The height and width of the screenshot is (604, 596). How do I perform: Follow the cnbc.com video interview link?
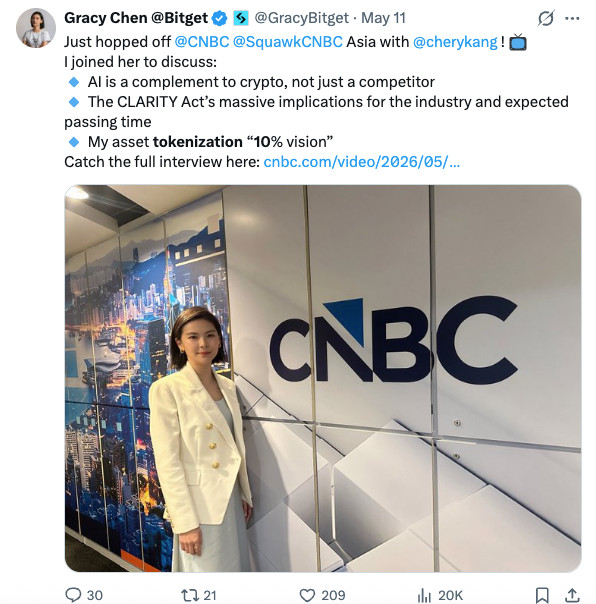pos(361,162)
